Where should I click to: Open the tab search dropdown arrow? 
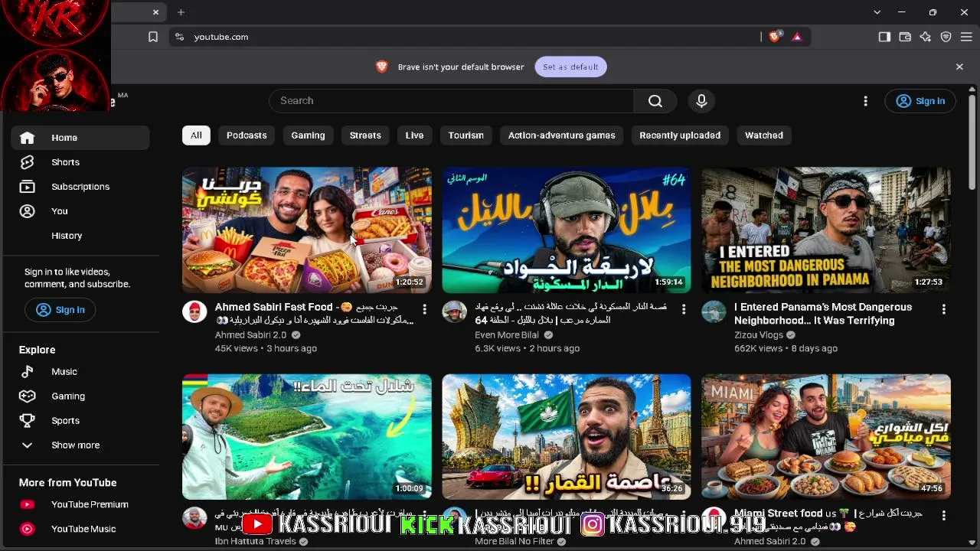point(877,12)
